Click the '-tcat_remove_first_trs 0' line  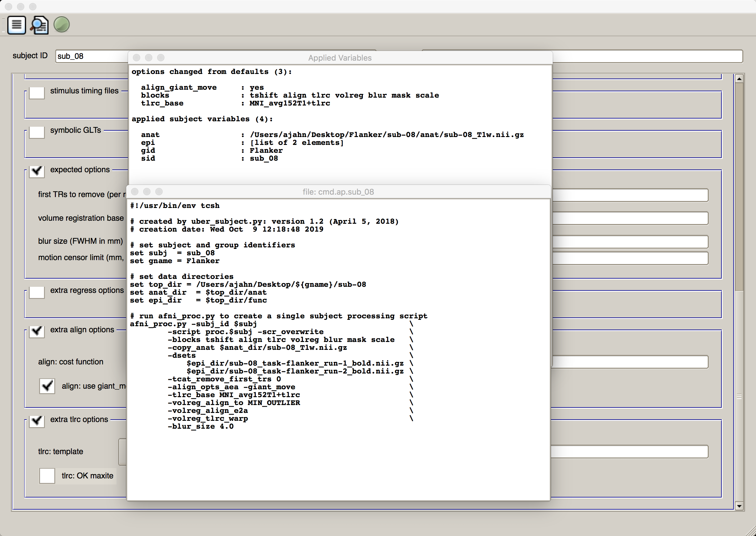(224, 379)
